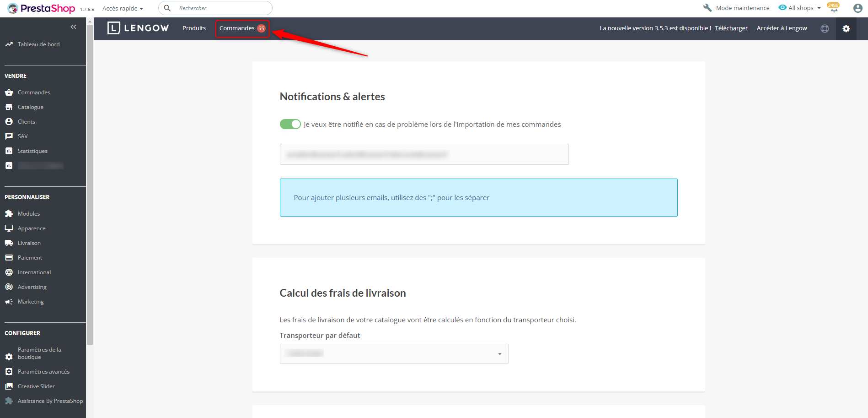Screen dimensions: 868x418
Task: Click the sidebar vertical scrollbar
Action: (90, 183)
